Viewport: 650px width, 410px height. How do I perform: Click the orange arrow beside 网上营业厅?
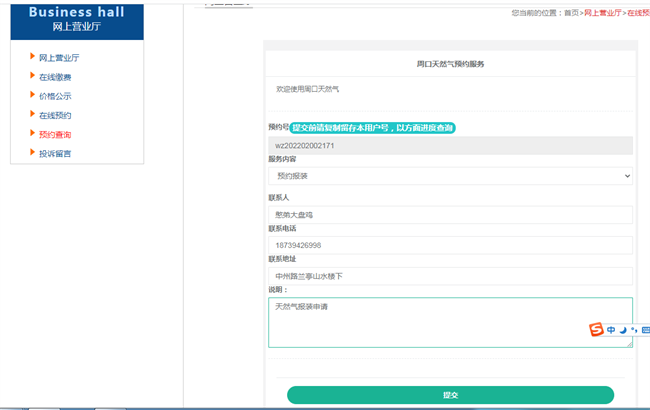click(32, 57)
